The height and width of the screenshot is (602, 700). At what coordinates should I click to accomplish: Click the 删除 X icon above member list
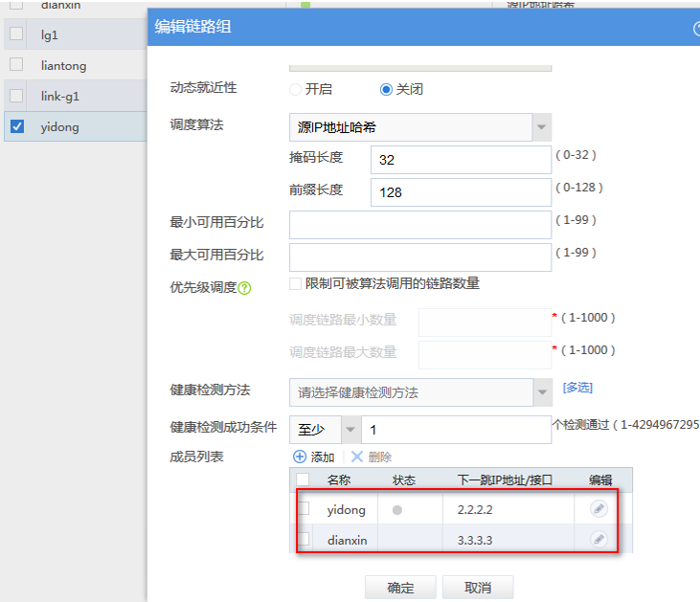pos(356,457)
